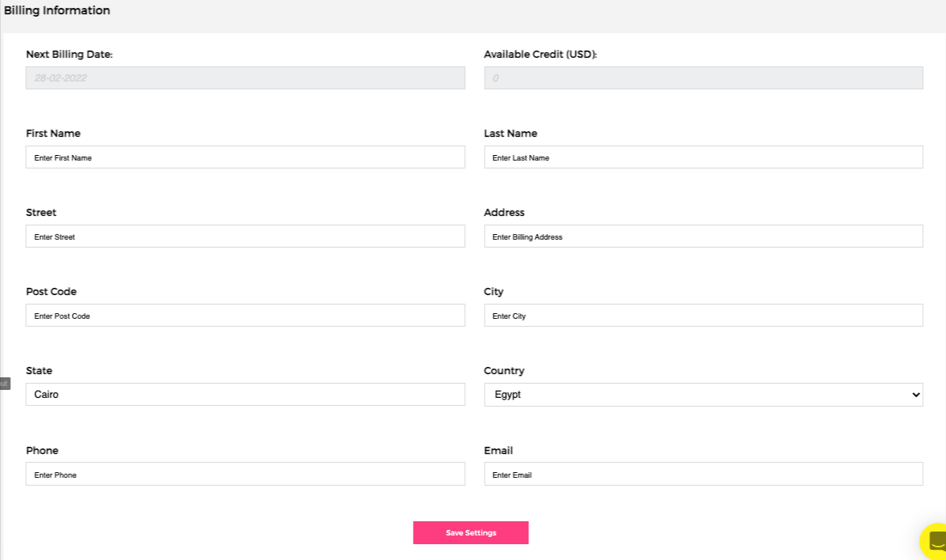Select the State field containing Cairo
Screen dimensions: 946x560
[245, 395]
